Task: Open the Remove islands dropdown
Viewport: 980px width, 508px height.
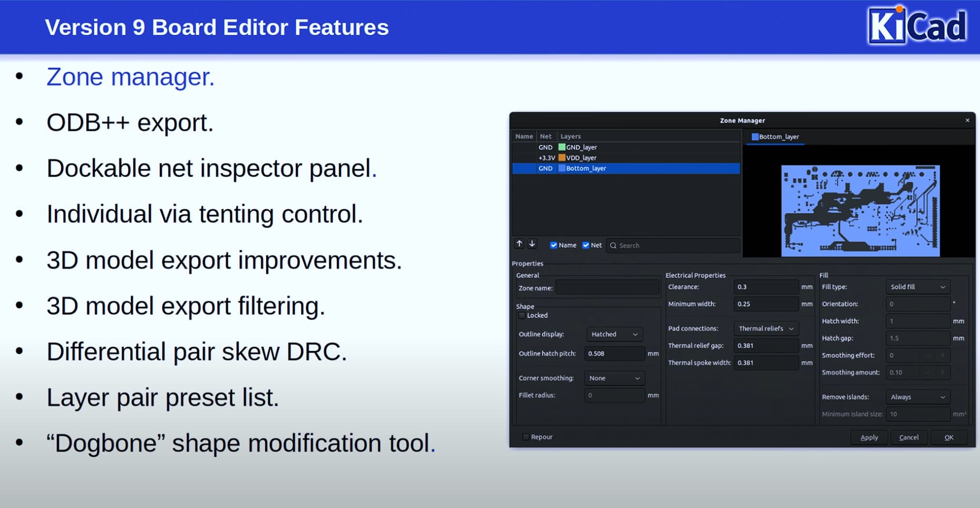Action: 918,397
